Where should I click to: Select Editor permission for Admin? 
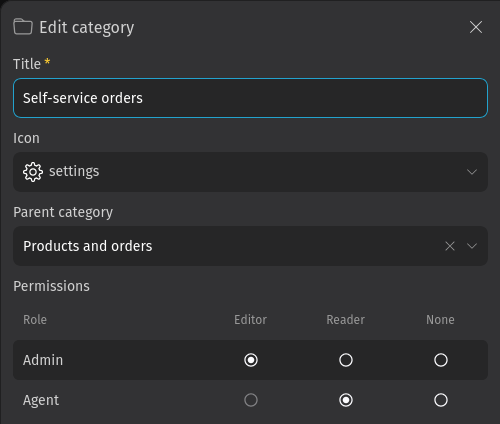251,360
